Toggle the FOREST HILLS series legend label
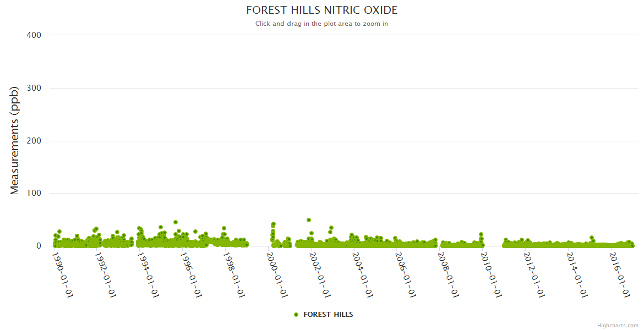The height and width of the screenshot is (330, 644). point(328,315)
